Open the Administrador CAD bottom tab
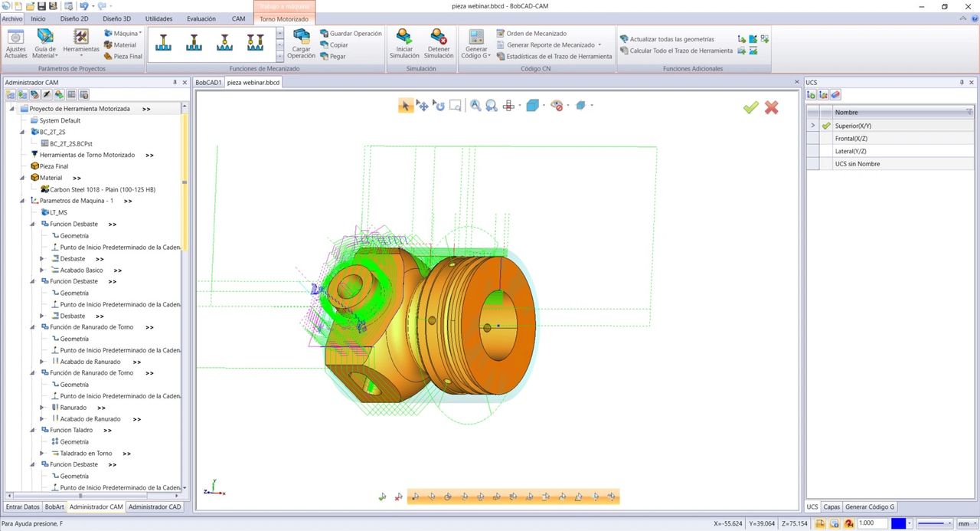Screen dimensions: 980x531 point(155,506)
